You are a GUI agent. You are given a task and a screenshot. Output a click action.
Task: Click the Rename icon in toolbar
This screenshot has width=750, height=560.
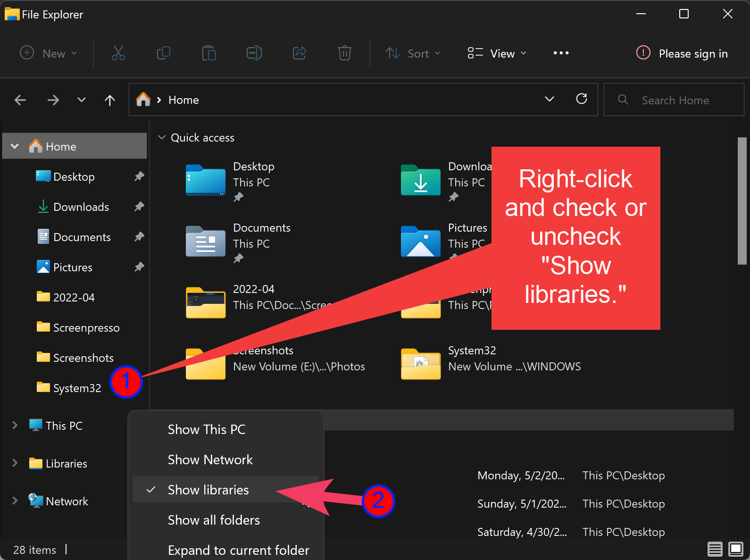(x=254, y=53)
